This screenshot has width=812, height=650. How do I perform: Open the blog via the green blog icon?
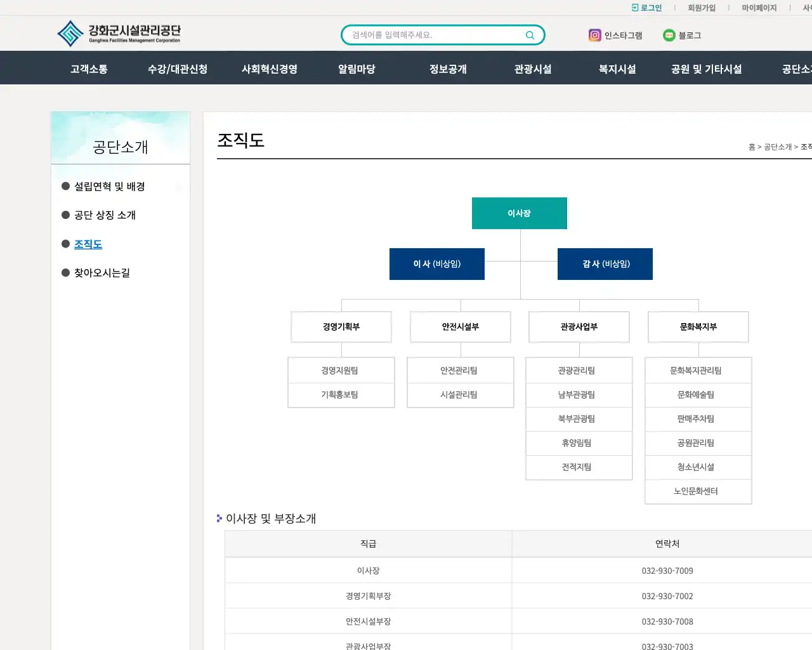click(x=669, y=36)
